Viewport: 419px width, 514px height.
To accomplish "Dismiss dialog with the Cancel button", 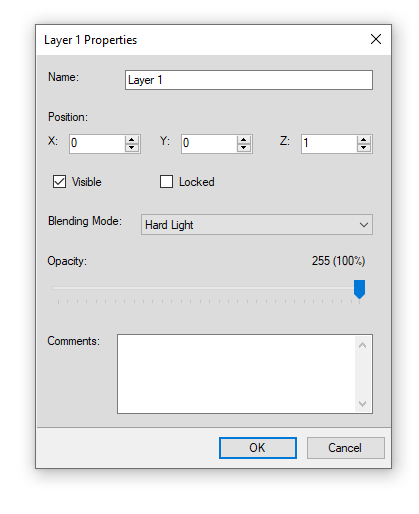I will pos(345,448).
